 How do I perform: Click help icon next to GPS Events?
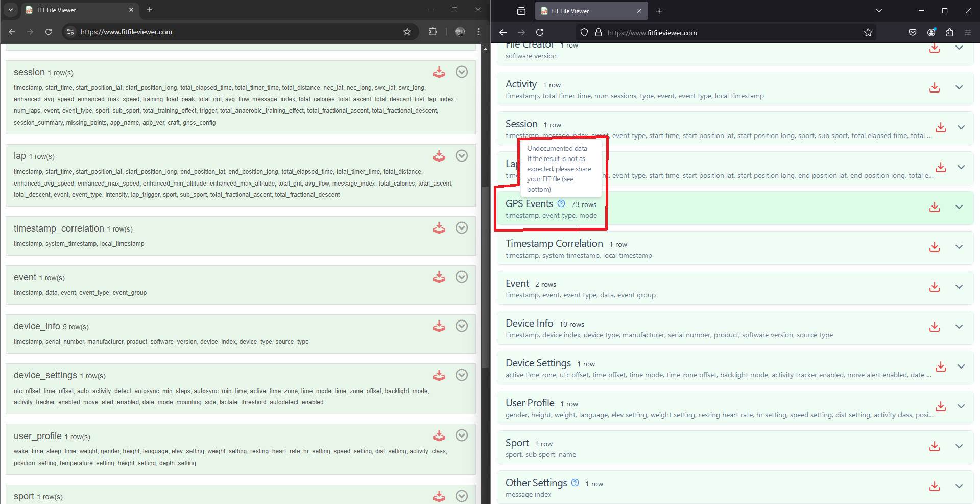pyautogui.click(x=561, y=204)
